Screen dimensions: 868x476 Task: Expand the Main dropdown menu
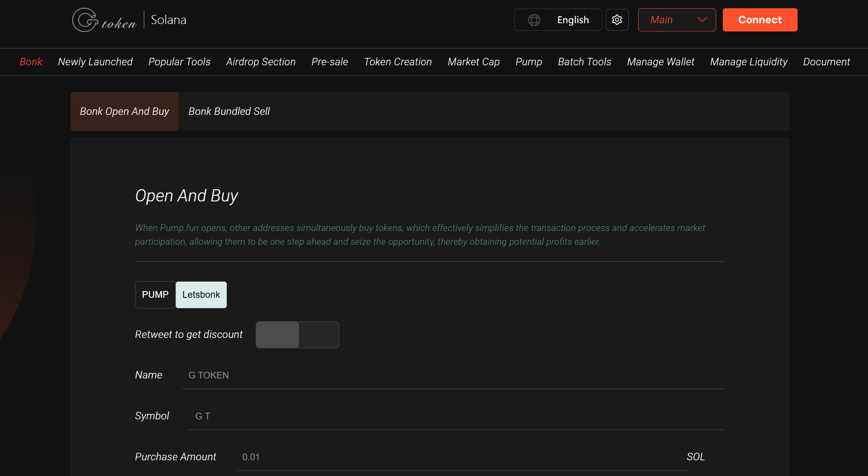click(x=677, y=20)
